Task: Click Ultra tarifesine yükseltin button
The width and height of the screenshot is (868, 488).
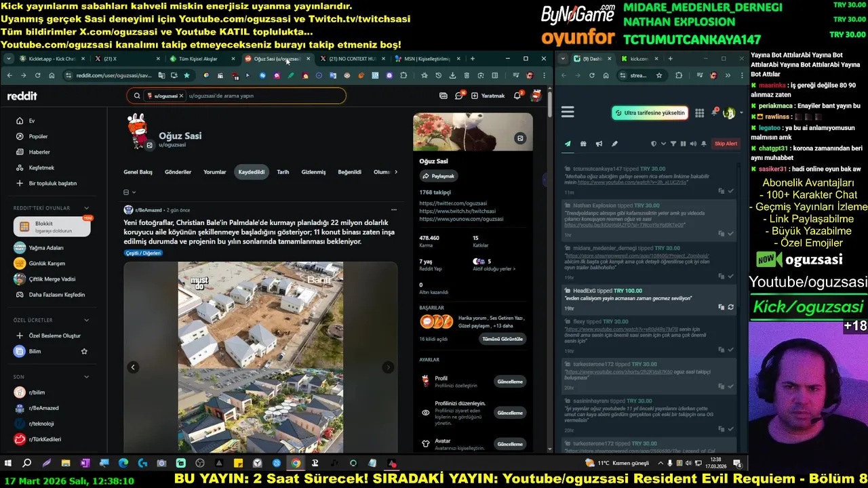Action: [x=650, y=113]
